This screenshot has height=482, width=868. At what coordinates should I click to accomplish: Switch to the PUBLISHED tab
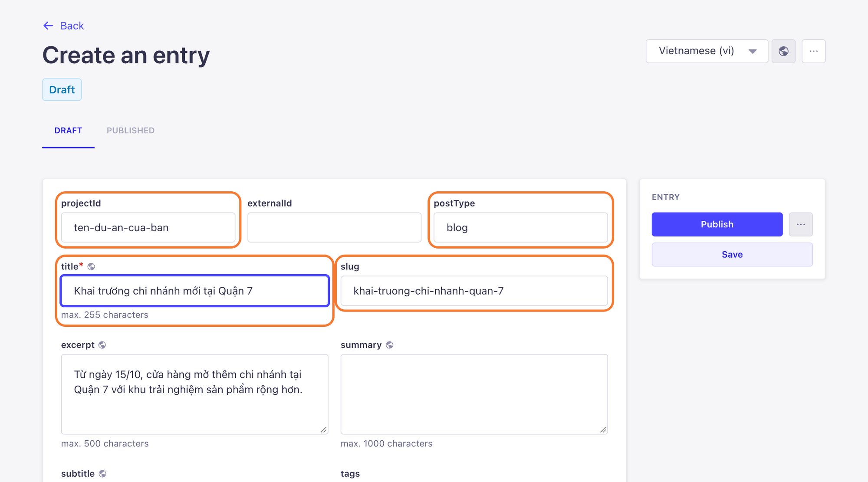[131, 131]
